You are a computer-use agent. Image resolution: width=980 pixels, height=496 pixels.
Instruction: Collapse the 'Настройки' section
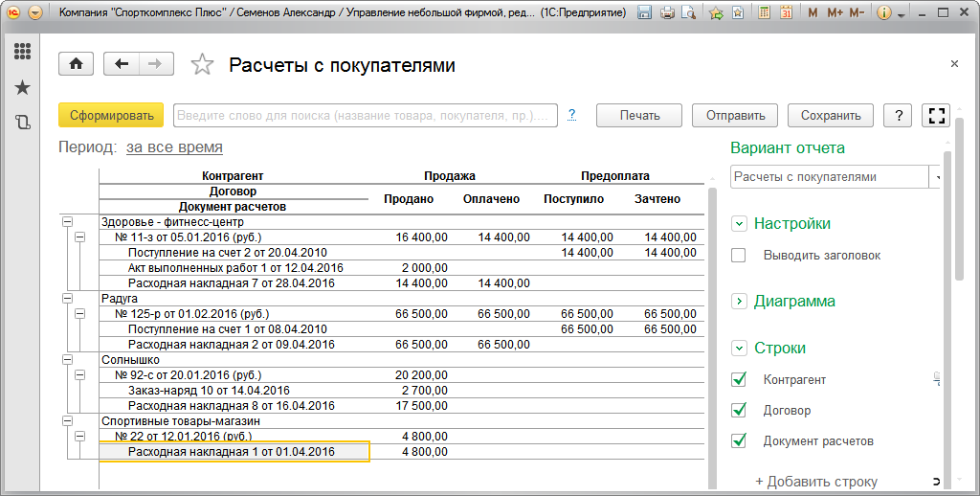[x=739, y=224]
